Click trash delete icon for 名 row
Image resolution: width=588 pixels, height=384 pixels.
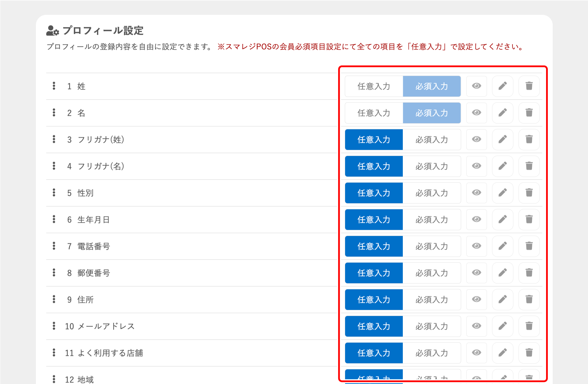click(x=529, y=113)
